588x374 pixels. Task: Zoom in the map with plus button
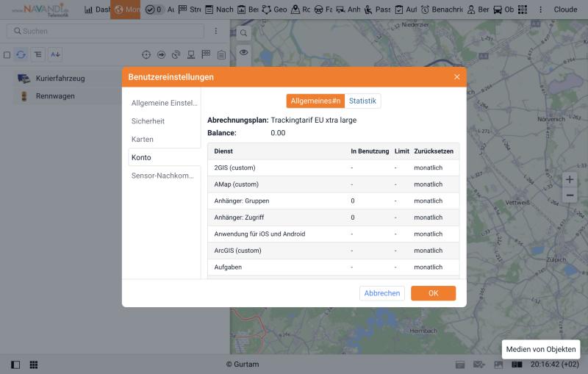(570, 179)
